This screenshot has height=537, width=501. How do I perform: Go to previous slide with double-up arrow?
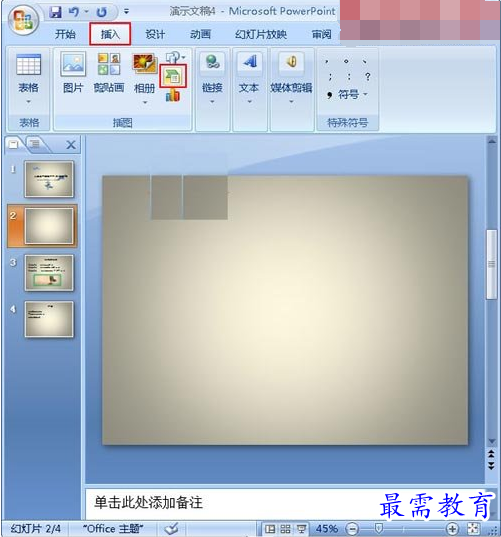(x=491, y=454)
